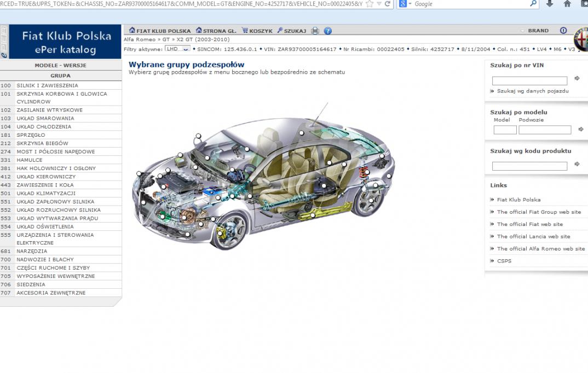Focus the product code search field
The height and width of the screenshot is (373, 588).
pos(529,166)
